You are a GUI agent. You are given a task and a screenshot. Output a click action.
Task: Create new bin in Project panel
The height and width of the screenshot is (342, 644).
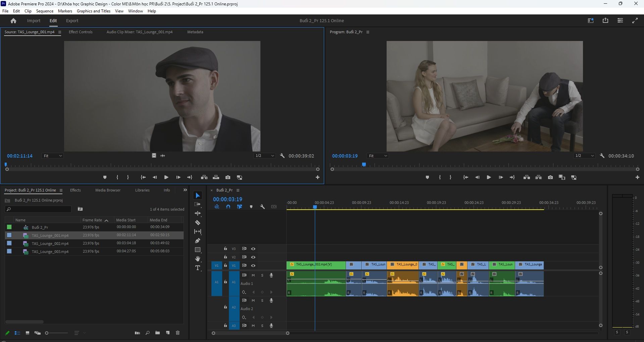pyautogui.click(x=157, y=333)
